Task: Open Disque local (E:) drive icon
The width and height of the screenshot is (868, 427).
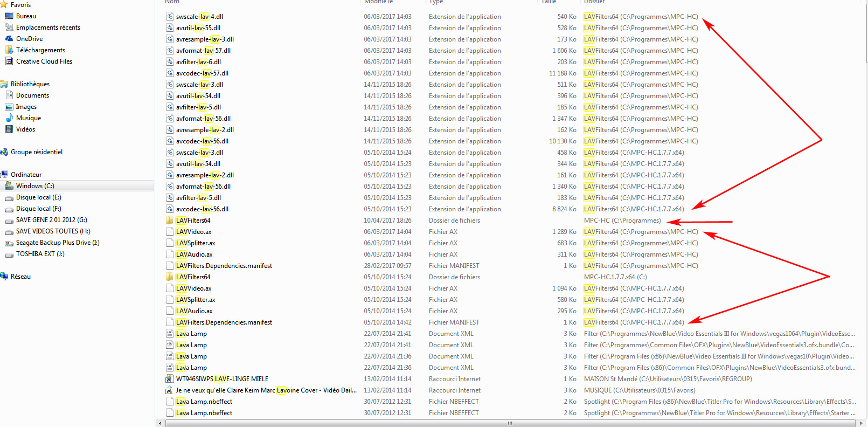Action: [9, 197]
